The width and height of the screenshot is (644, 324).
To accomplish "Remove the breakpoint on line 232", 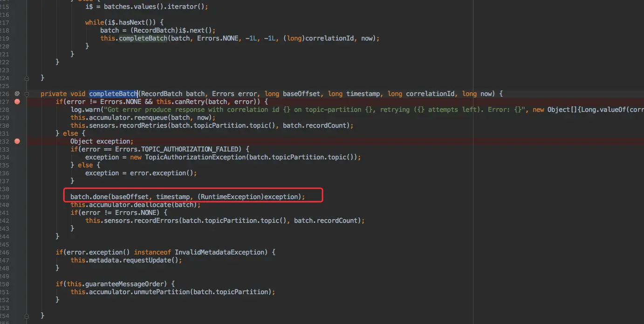I will pos(17,141).
